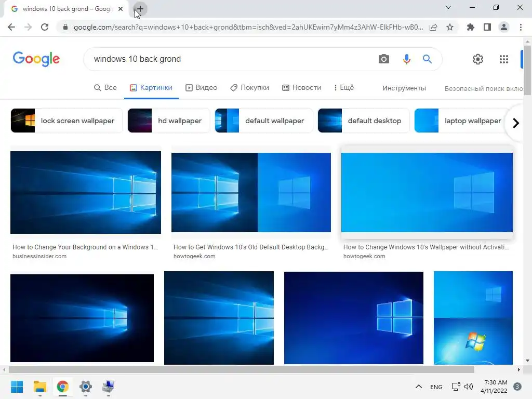Image resolution: width=532 pixels, height=399 pixels.
Task: Search by image with camera icon
Action: coord(384,59)
